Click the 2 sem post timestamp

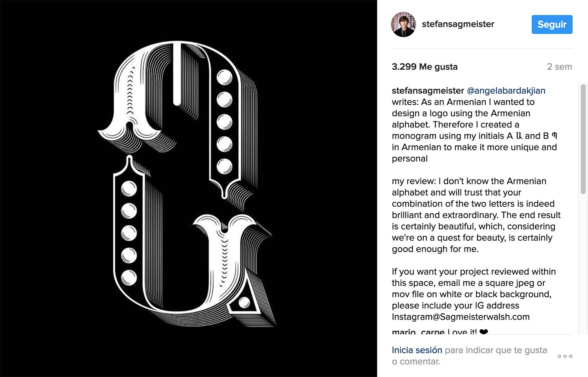coord(559,67)
